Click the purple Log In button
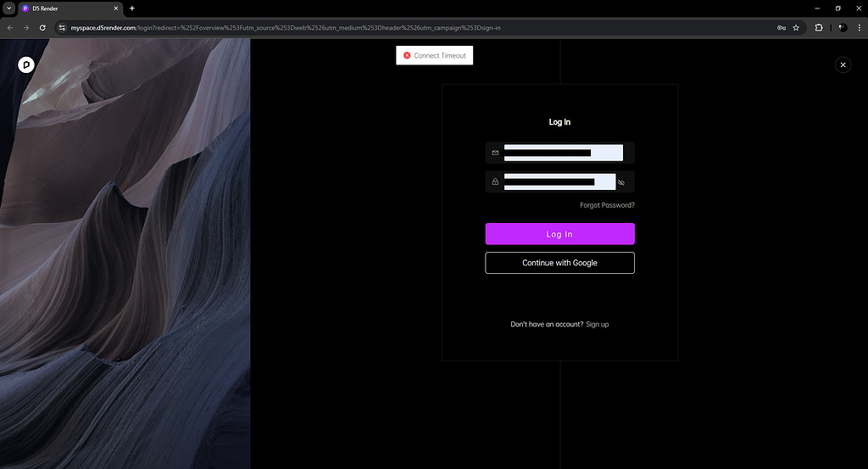 [x=559, y=234]
